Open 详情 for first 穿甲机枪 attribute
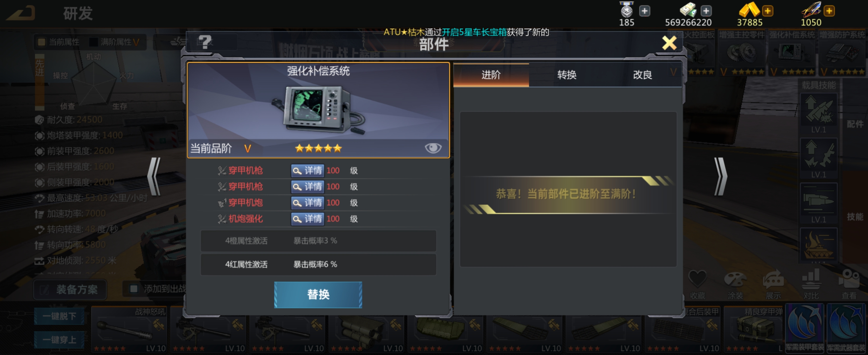 click(307, 170)
